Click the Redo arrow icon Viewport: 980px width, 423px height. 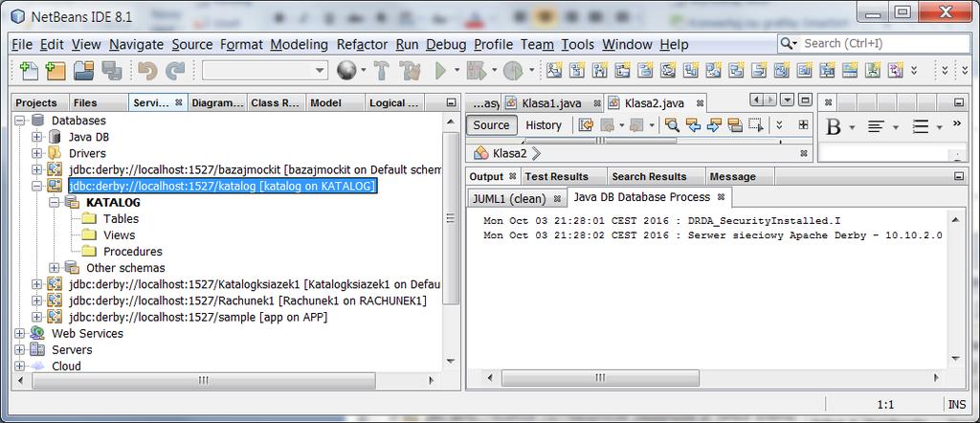[175, 71]
